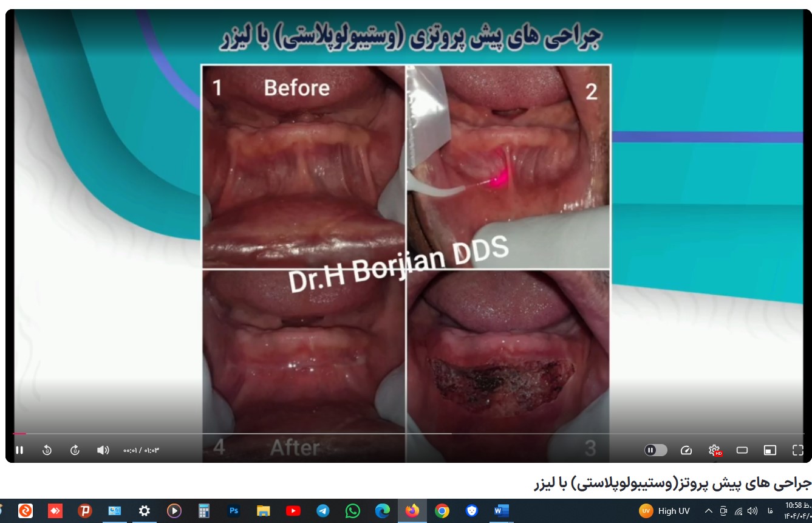Select the Photoshop icon on the taskbar
The width and height of the screenshot is (812, 523).
coord(234,511)
